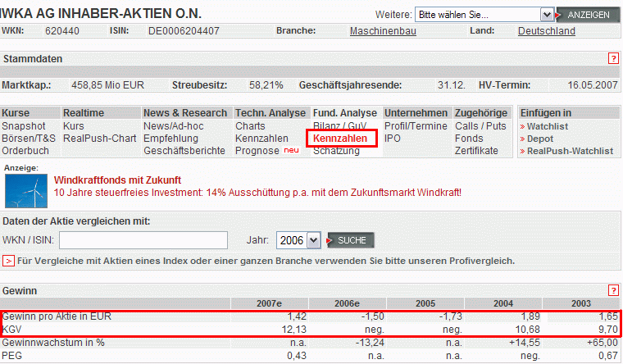
Task: Click the ISIN value DE0006204407
Action: pyautogui.click(x=184, y=31)
